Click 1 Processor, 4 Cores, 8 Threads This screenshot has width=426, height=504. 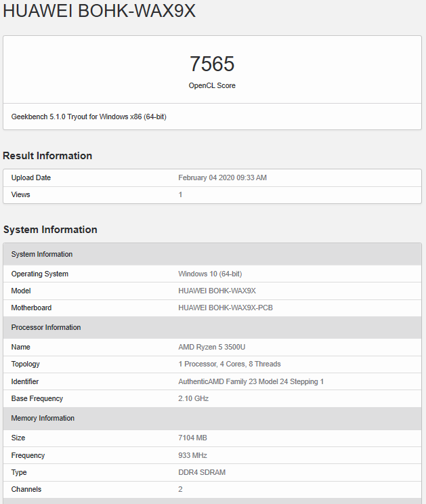click(230, 364)
